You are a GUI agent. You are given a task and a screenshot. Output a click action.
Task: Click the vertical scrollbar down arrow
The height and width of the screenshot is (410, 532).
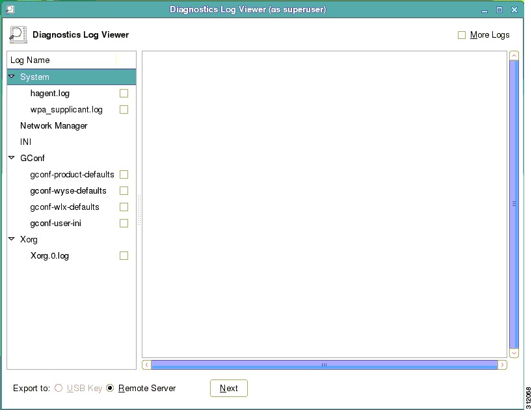514,353
